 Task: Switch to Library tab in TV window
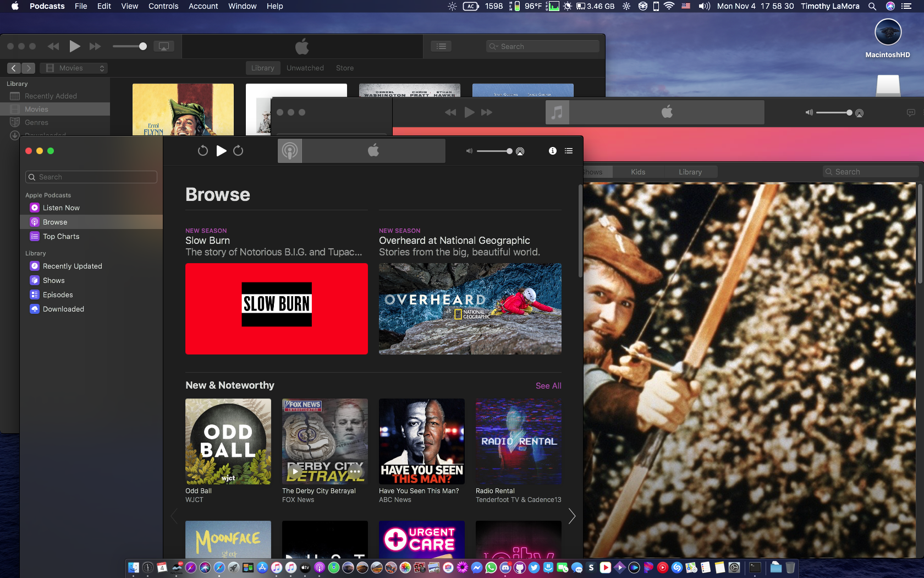click(x=690, y=172)
